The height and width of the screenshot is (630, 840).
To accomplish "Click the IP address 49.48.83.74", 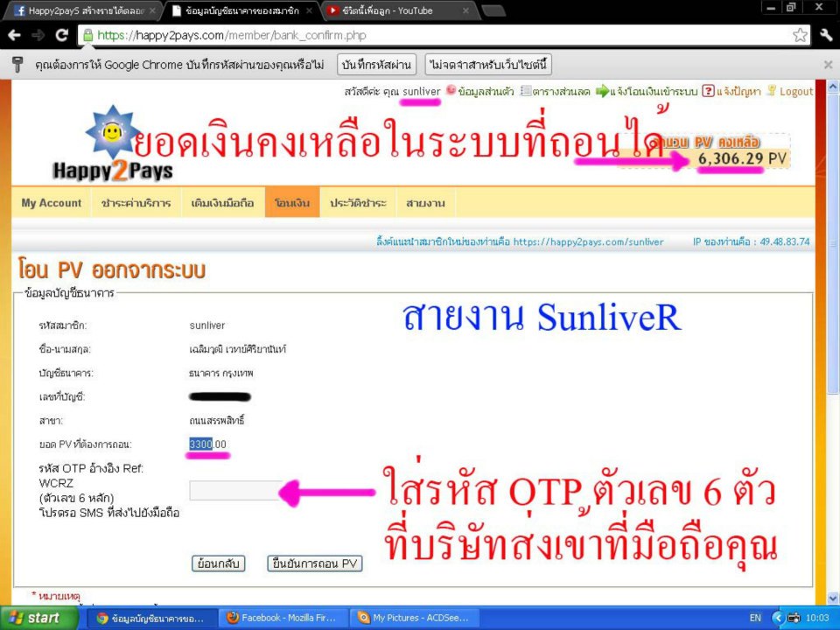I will pos(785,242).
